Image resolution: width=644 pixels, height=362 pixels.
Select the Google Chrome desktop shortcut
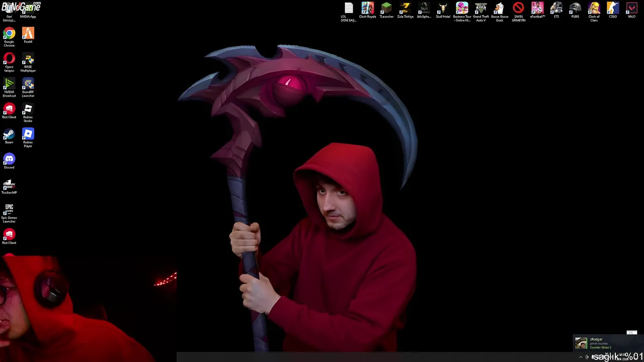pos(9,38)
